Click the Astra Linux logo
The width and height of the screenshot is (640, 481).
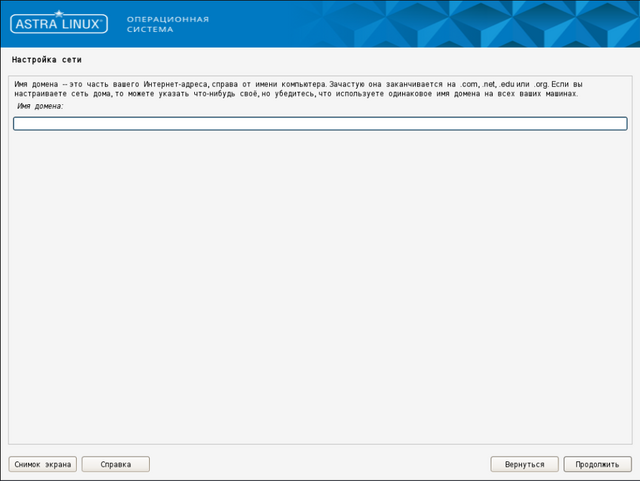pos(61,24)
